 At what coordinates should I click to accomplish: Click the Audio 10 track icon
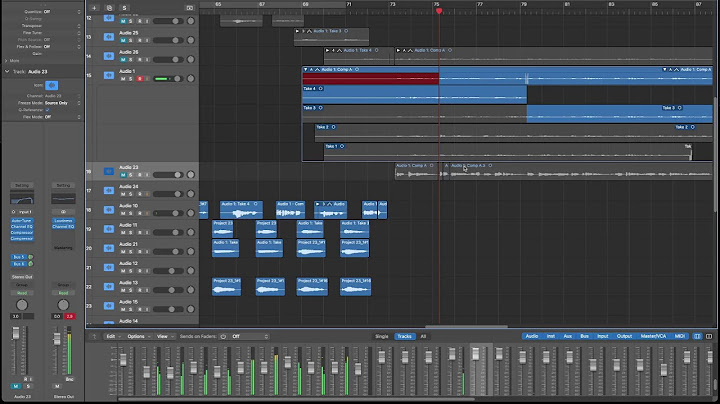pyautogui.click(x=109, y=210)
